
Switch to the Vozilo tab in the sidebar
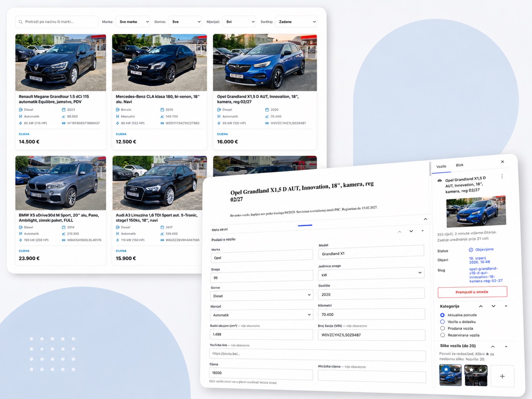coord(441,167)
